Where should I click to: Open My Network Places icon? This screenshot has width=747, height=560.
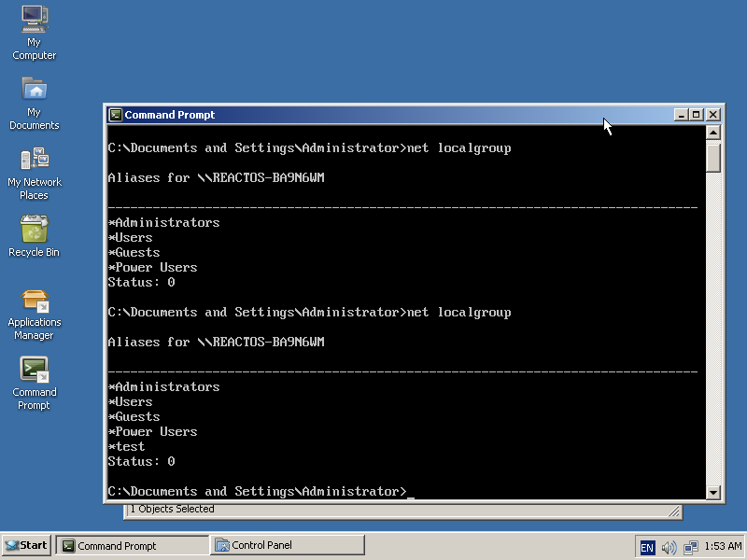(x=35, y=160)
